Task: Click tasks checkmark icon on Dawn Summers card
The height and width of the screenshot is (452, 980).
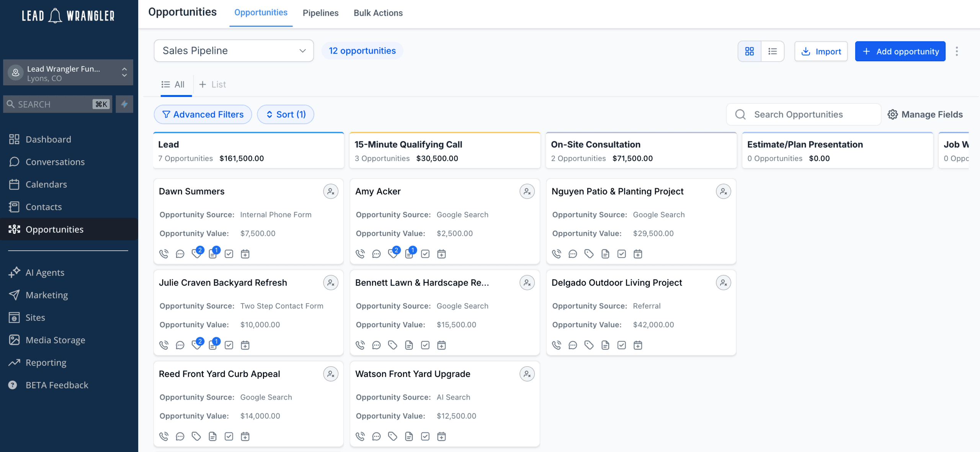Action: [x=229, y=254]
